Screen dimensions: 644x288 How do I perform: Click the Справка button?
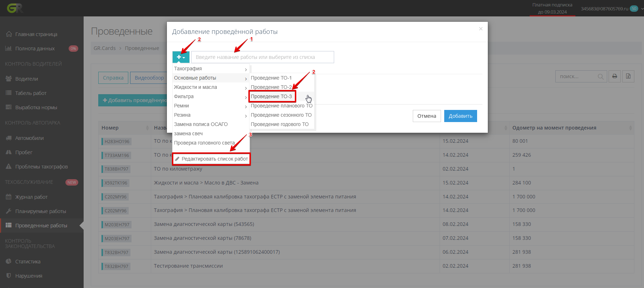(113, 78)
